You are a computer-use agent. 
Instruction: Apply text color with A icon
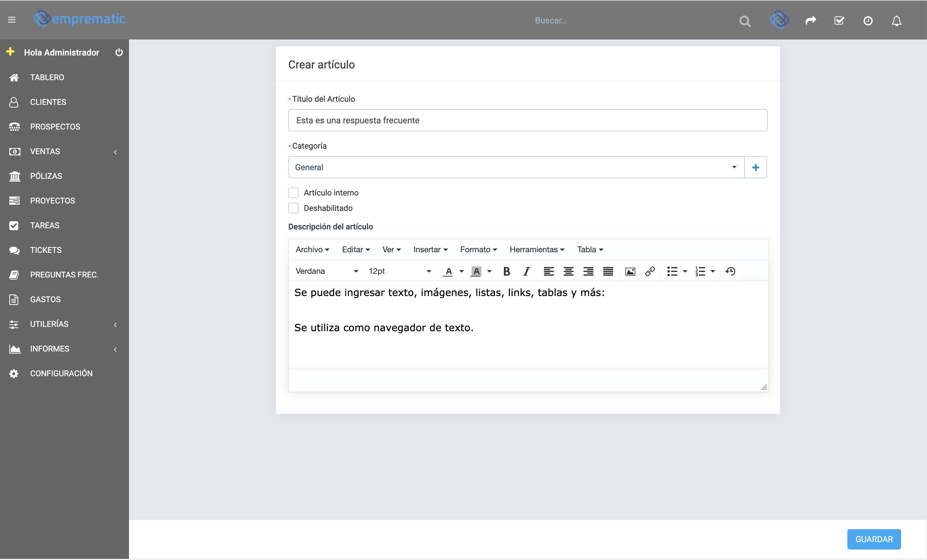tap(448, 271)
